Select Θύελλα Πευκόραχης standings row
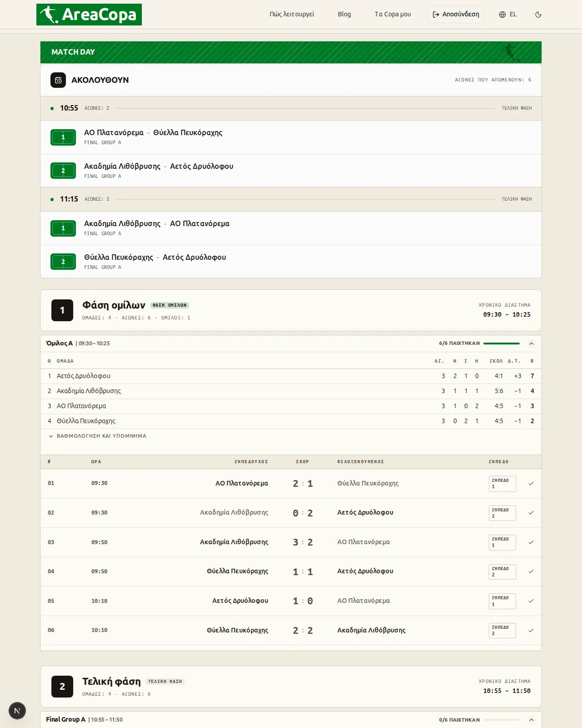 [291, 421]
